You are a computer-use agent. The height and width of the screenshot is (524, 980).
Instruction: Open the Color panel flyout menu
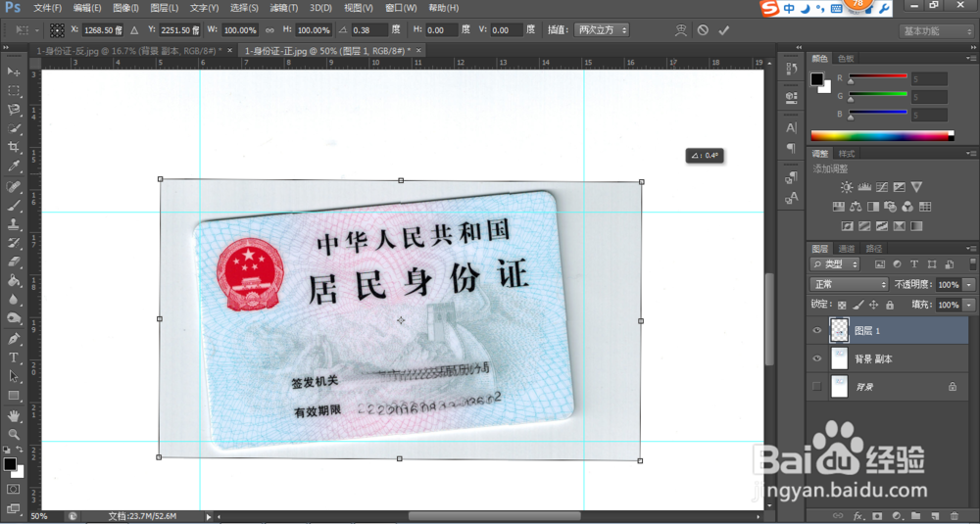(x=969, y=58)
